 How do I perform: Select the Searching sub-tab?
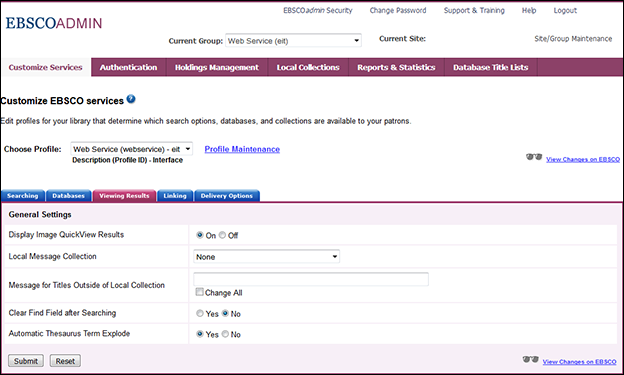pyautogui.click(x=23, y=196)
